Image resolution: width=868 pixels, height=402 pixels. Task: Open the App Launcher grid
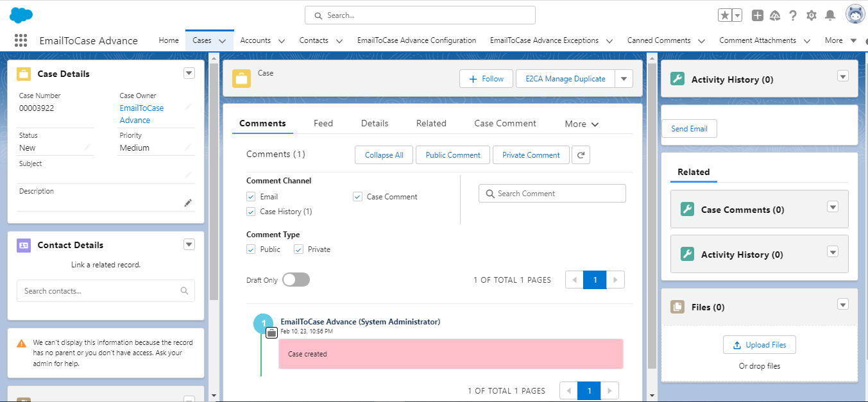[x=21, y=40]
